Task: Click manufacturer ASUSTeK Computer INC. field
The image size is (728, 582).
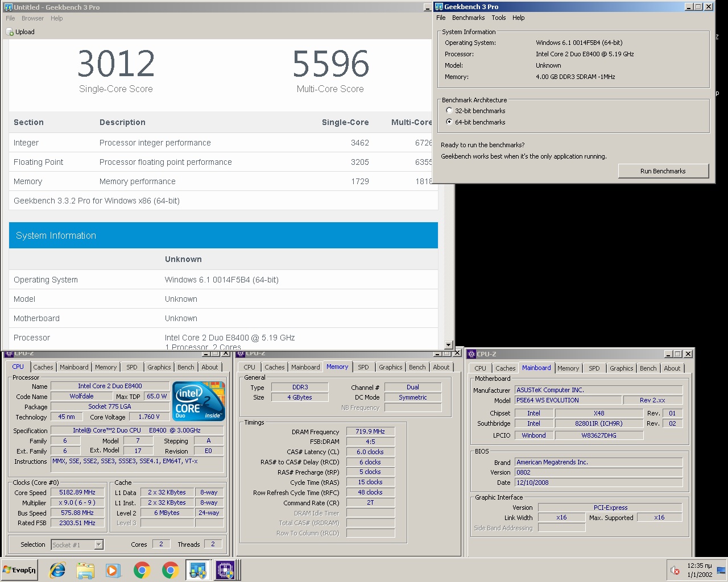Action: (x=599, y=390)
